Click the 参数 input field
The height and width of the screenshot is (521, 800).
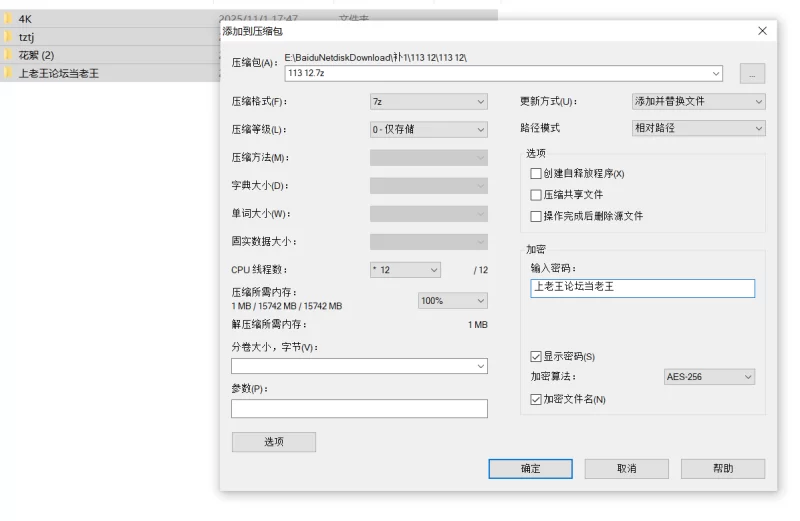359,408
